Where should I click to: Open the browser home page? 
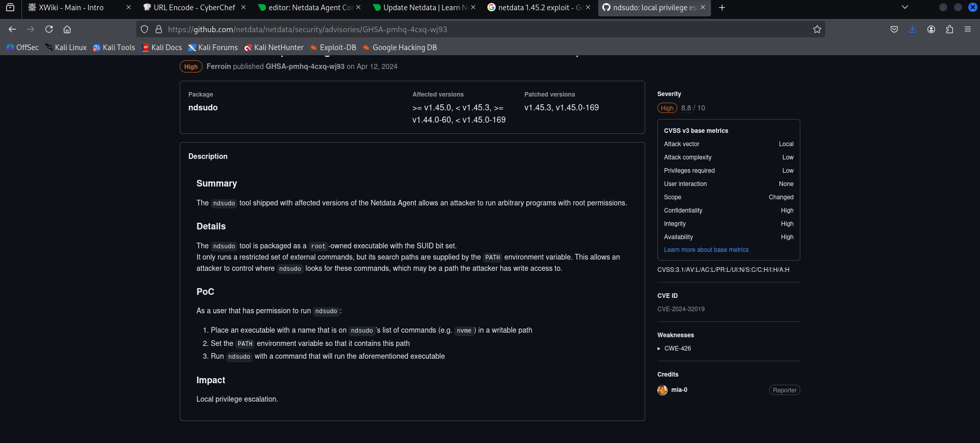(67, 29)
